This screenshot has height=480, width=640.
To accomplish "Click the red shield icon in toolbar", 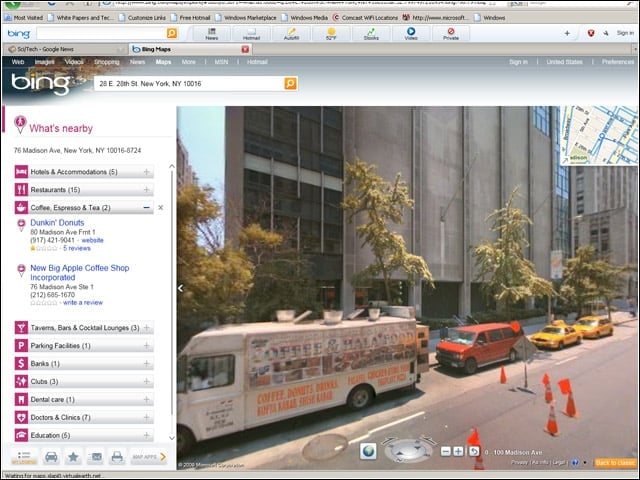I will pos(591,33).
